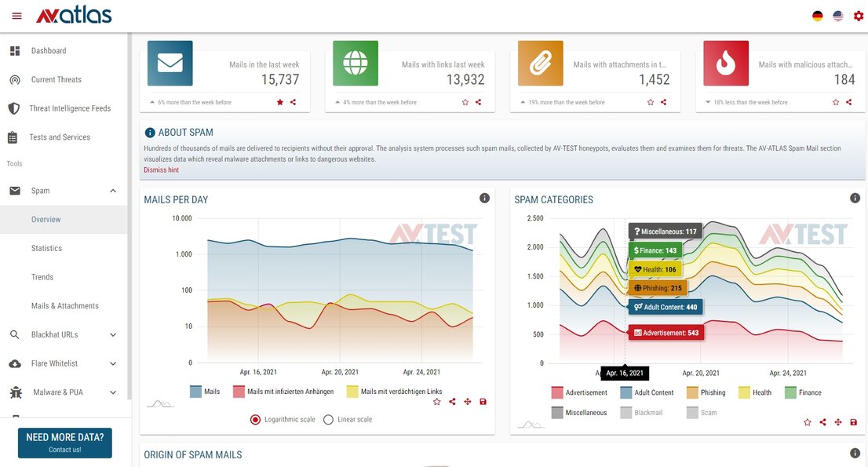Click the AV-Atlas logo
The height and width of the screenshot is (467, 868).
click(x=74, y=15)
